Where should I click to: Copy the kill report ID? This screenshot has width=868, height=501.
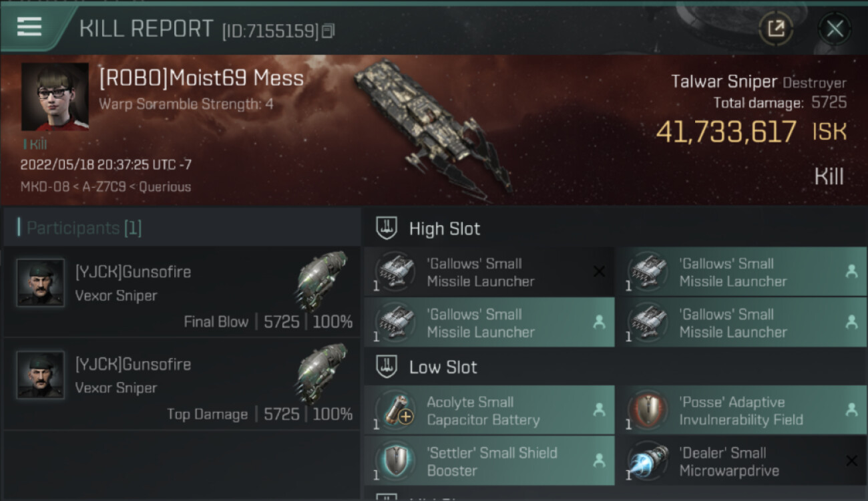coord(328,31)
